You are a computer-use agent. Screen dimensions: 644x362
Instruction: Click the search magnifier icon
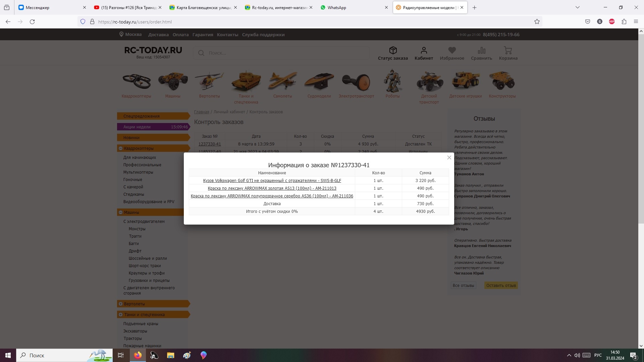click(x=201, y=53)
